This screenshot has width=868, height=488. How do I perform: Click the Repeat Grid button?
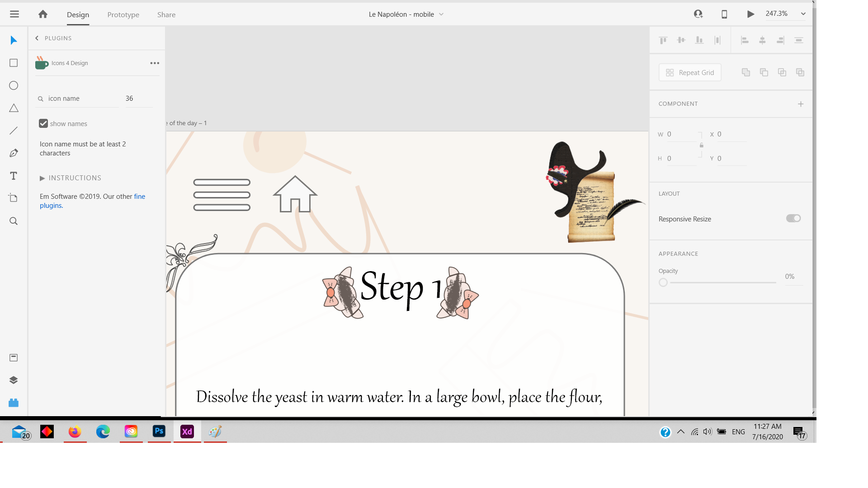coord(690,73)
